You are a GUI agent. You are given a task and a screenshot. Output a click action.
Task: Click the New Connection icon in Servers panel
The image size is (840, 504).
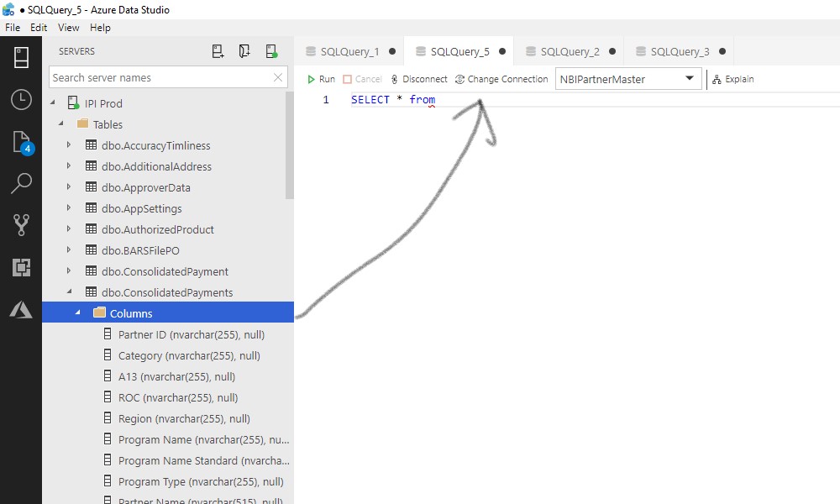point(218,50)
